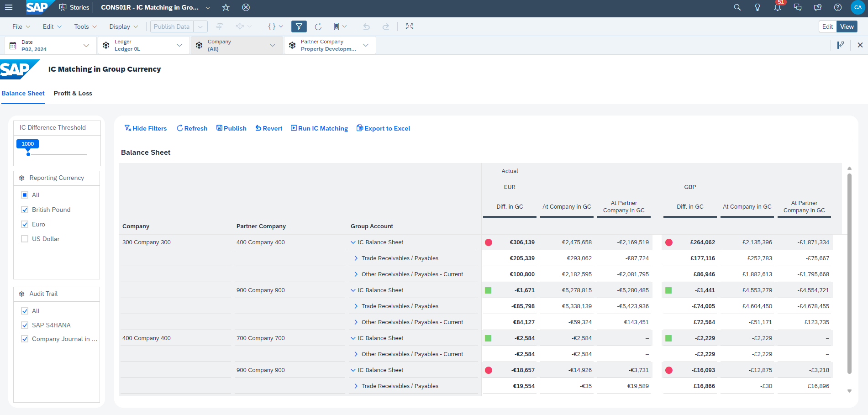The image size is (868, 415).
Task: Uncheck the Euro currency checkbox
Action: click(25, 224)
